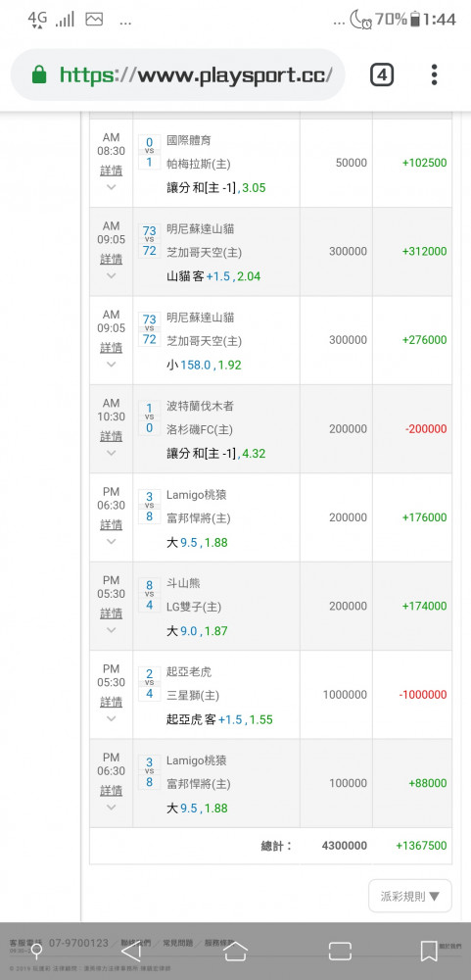Tap the 73 vs 72 score box in first 山貓 row
This screenshot has height=980, width=471.
[149, 241]
